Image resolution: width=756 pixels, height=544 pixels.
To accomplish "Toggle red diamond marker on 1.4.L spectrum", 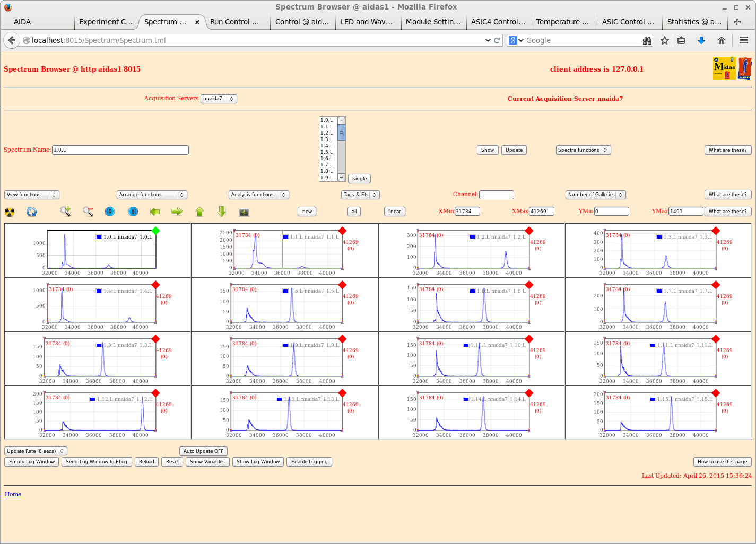I will tap(155, 285).
